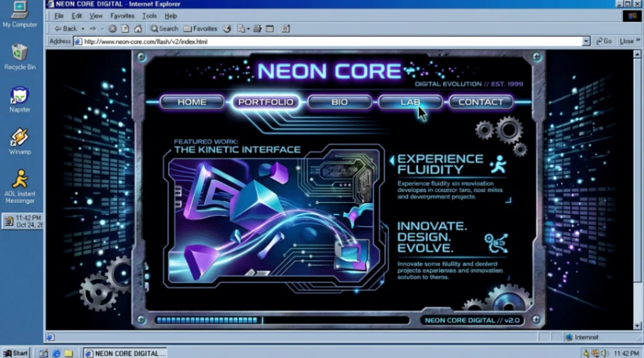Screen dimensions: 644x358
Task: Click the INNOVATE. DESIGN. EVOLVE. heading
Action: (x=432, y=237)
